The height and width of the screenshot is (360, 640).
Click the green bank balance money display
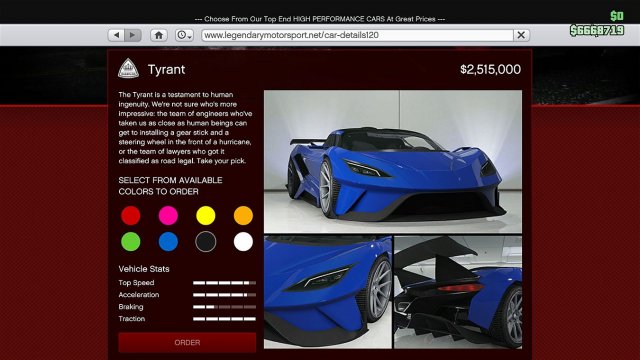(597, 30)
